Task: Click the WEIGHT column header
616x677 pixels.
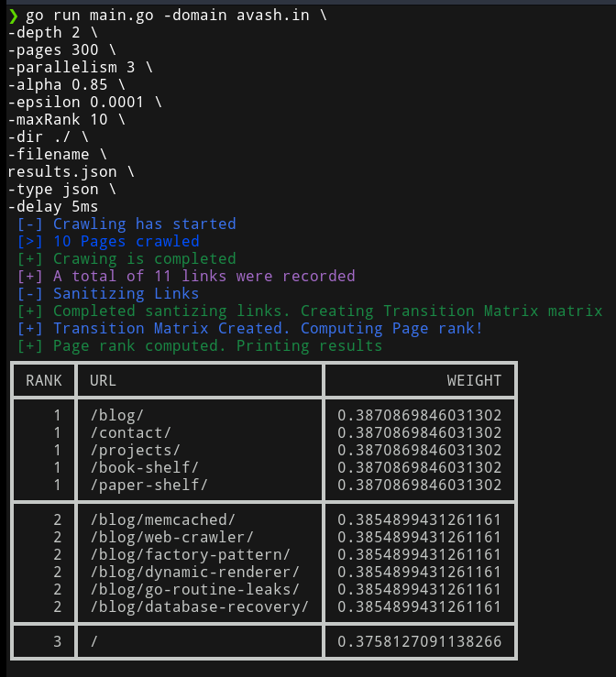Action: 474,381
